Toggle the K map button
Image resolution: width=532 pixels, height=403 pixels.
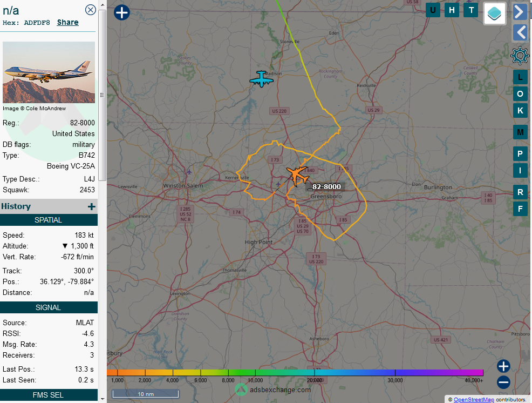(520, 110)
